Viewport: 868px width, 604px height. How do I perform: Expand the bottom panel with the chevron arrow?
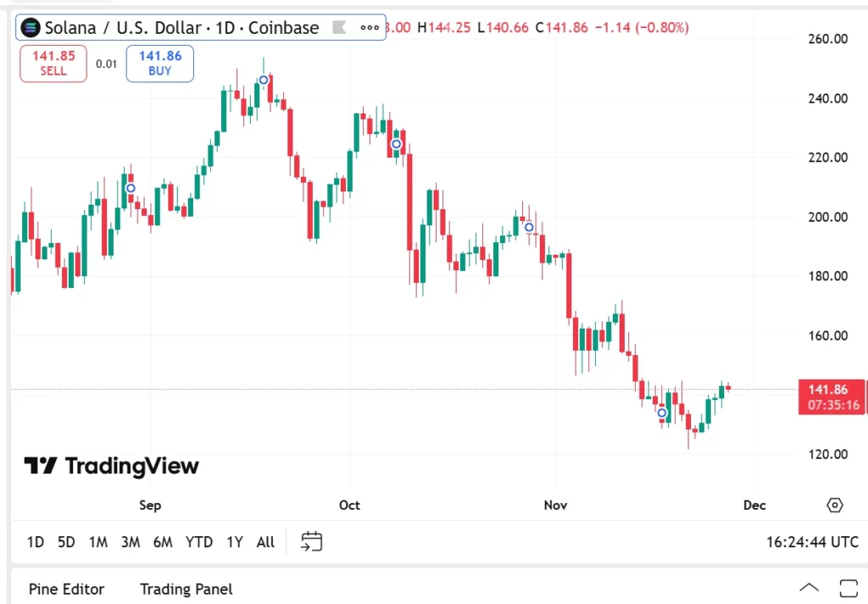pos(809,588)
